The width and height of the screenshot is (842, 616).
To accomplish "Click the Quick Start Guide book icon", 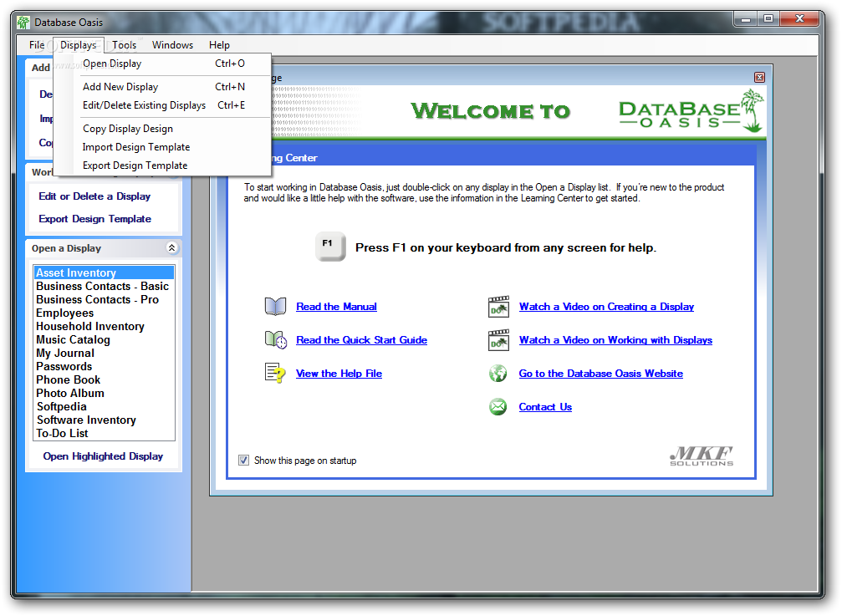I will point(276,339).
